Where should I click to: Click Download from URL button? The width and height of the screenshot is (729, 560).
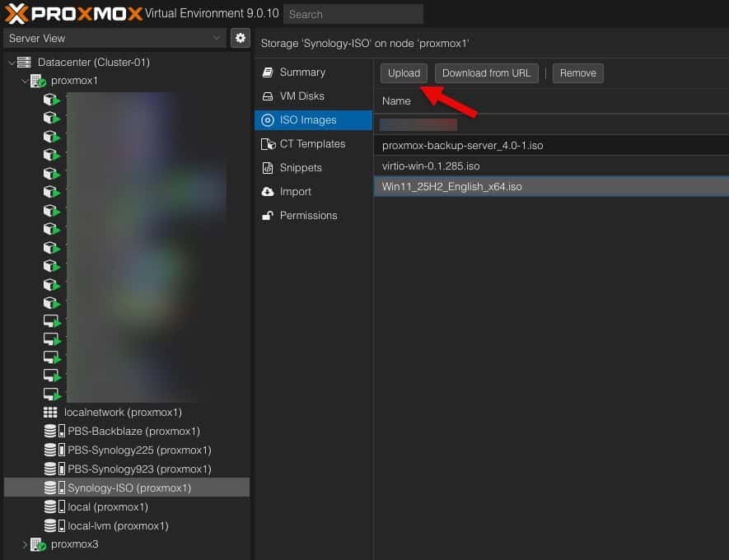486,73
